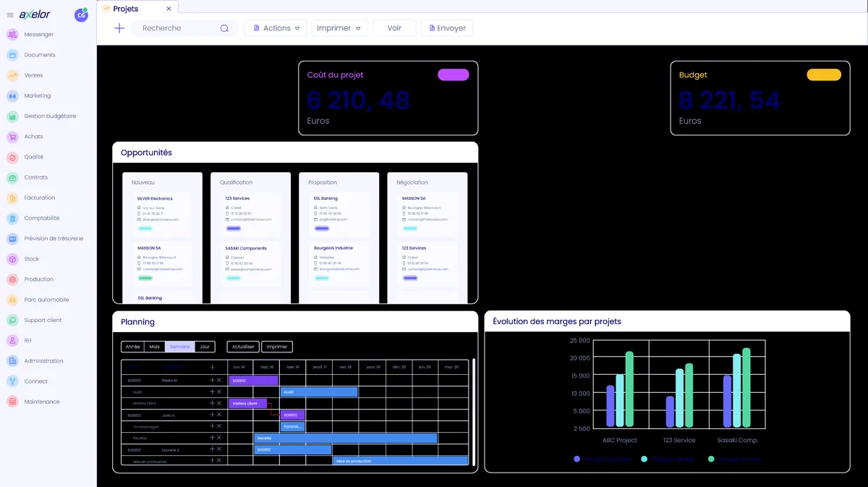
Task: Open the Stock box icon
Action: (12, 258)
